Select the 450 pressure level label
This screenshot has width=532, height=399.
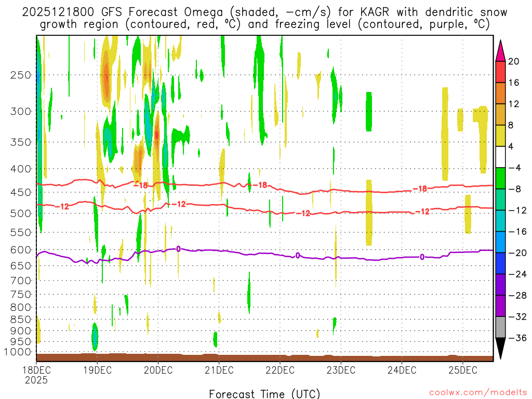point(21,192)
